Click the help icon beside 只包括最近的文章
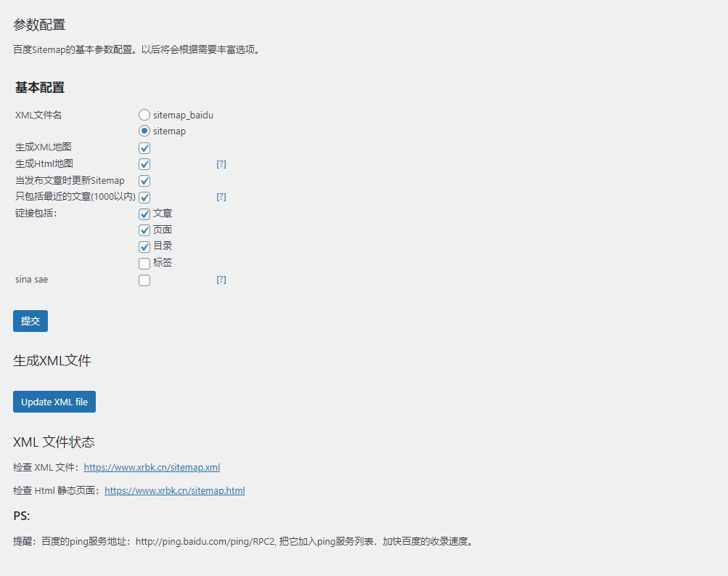The width and height of the screenshot is (728, 576). [x=221, y=196]
